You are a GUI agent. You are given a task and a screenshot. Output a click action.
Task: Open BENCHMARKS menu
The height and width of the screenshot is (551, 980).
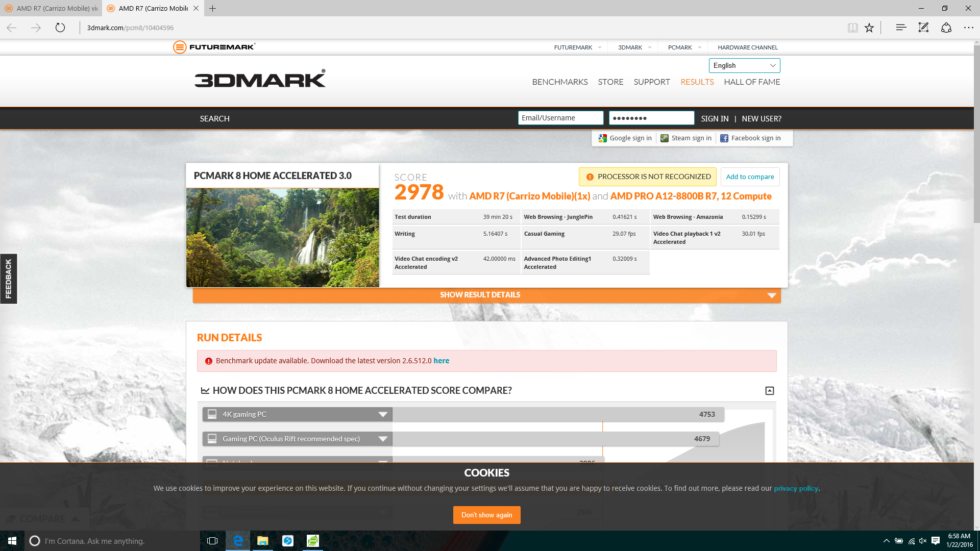[x=560, y=82]
